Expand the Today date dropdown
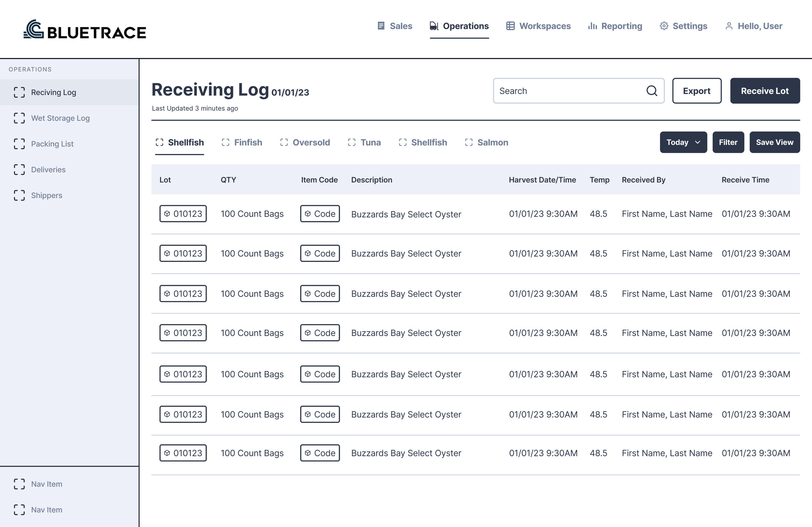 click(683, 142)
